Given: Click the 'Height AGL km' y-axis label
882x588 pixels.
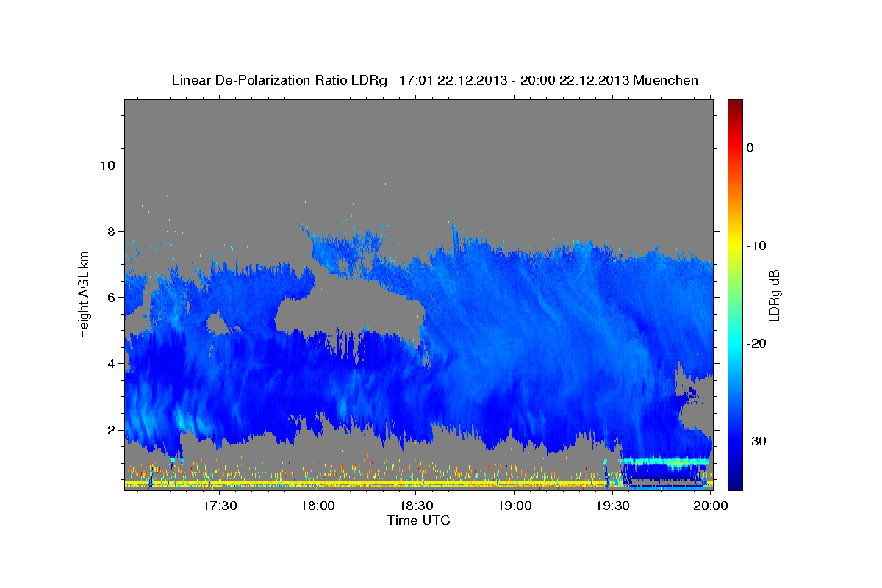Looking at the screenshot, I should click(x=85, y=295).
